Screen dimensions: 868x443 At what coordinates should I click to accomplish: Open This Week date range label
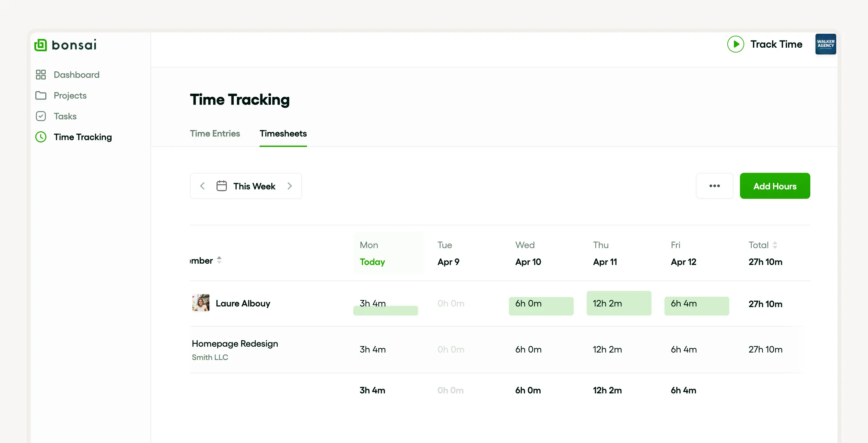[x=254, y=186]
